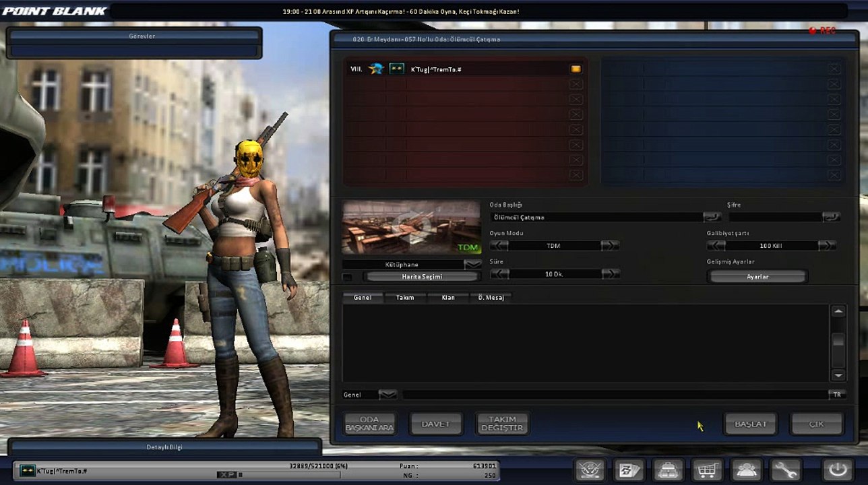This screenshot has height=485, width=868.
Task: Click the ODA BAŞKANI ARA button
Action: click(369, 424)
